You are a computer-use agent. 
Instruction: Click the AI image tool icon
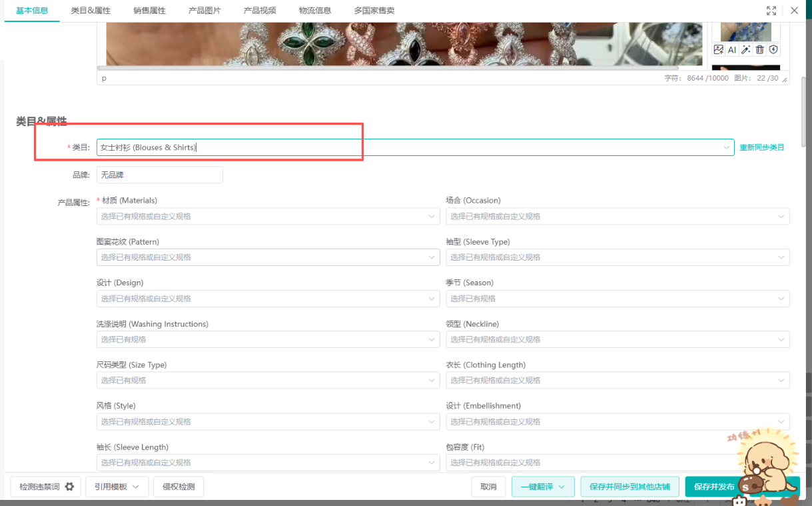732,49
